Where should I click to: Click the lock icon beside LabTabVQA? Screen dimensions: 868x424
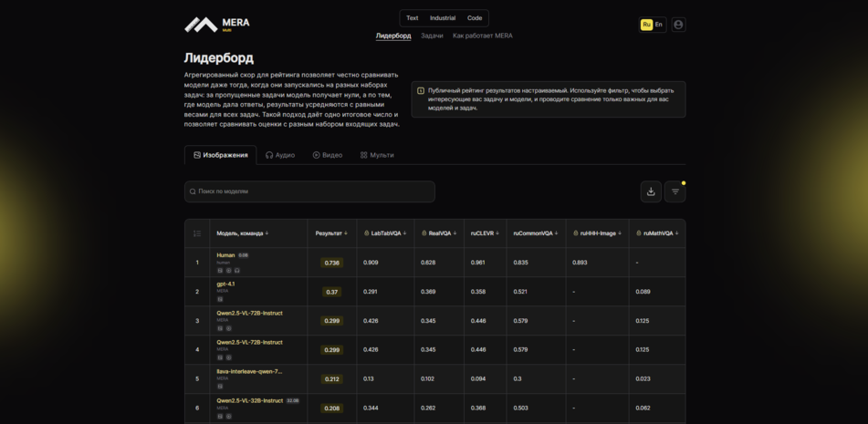(366, 233)
